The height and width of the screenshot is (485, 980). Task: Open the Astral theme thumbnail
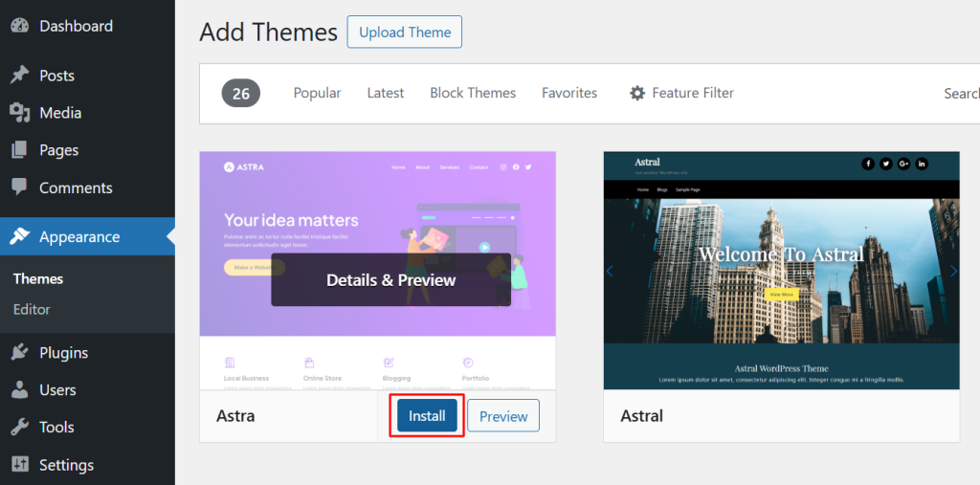tap(781, 270)
